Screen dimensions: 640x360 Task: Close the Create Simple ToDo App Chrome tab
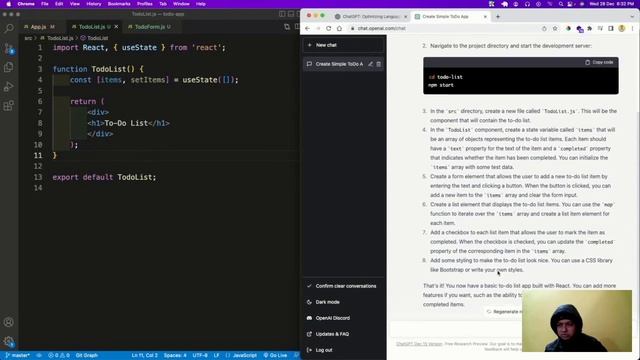(x=485, y=17)
